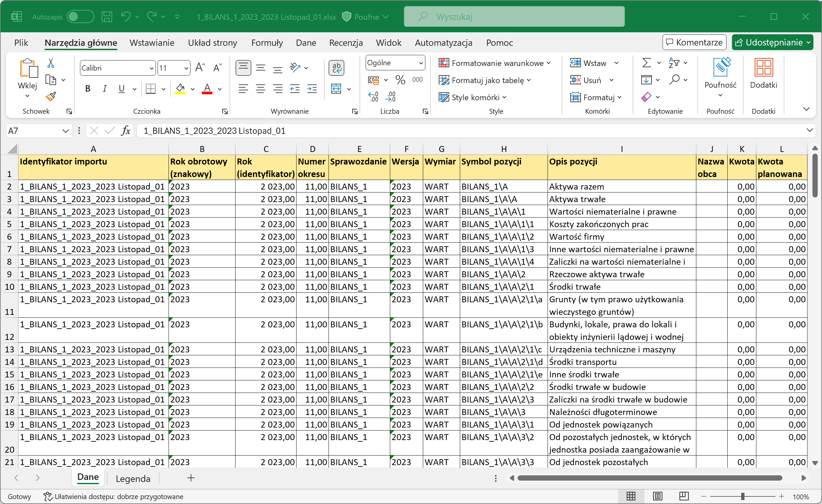Click the Percent Style icon
The height and width of the screenshot is (504, 822).
[400, 80]
